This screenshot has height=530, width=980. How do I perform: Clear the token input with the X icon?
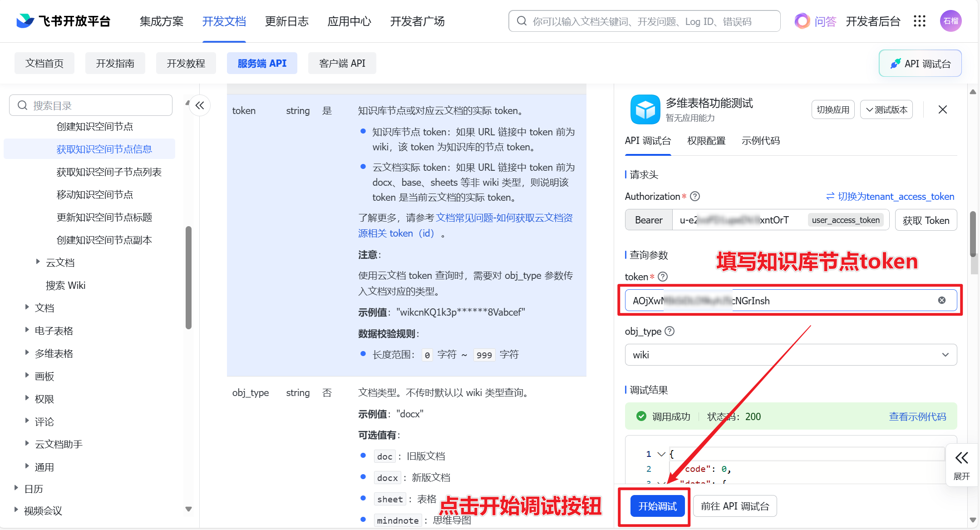click(x=942, y=300)
